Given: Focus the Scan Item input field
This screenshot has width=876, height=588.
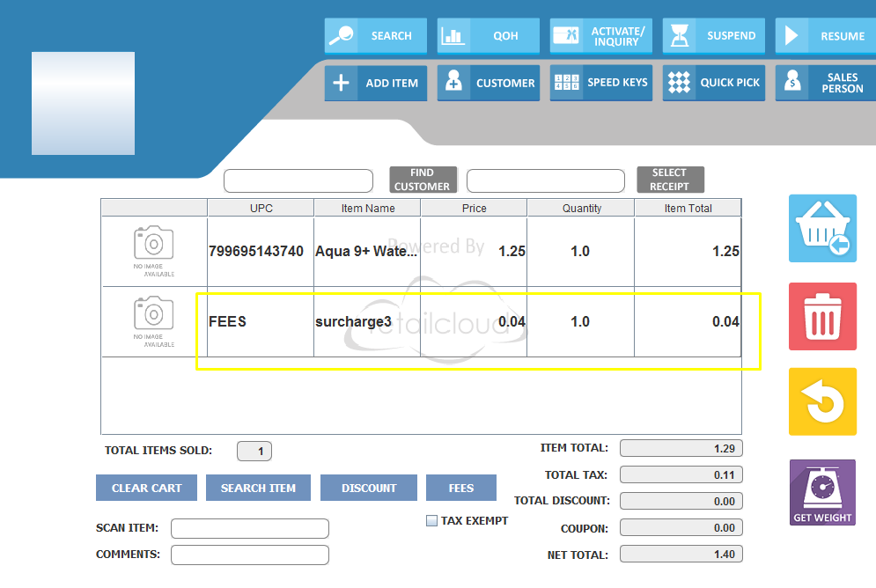Looking at the screenshot, I should [249, 528].
